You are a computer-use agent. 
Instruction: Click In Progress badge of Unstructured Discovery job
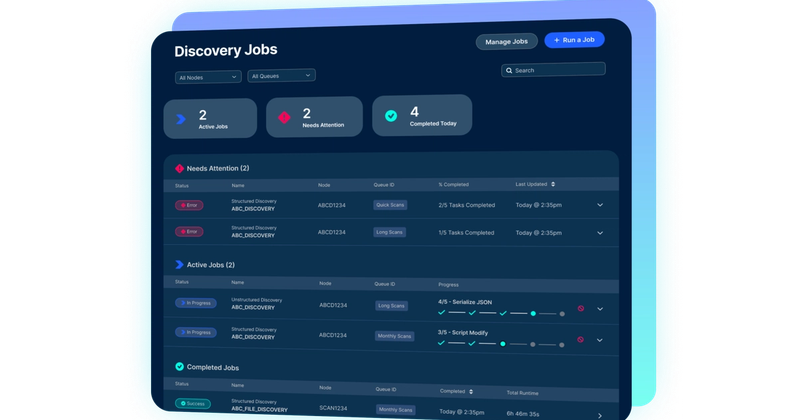pos(195,303)
